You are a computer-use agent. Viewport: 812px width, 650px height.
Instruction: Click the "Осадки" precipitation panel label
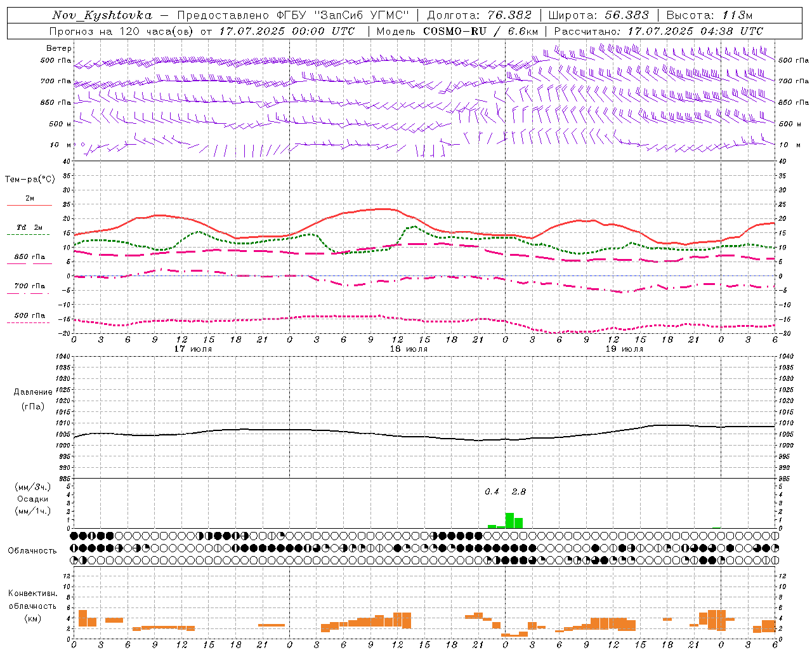pos(33,499)
